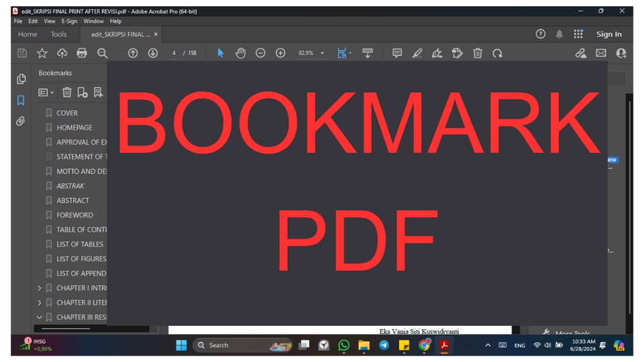Expand the CHAPTER II bookmark
The height and width of the screenshot is (362, 644).
pyautogui.click(x=40, y=303)
